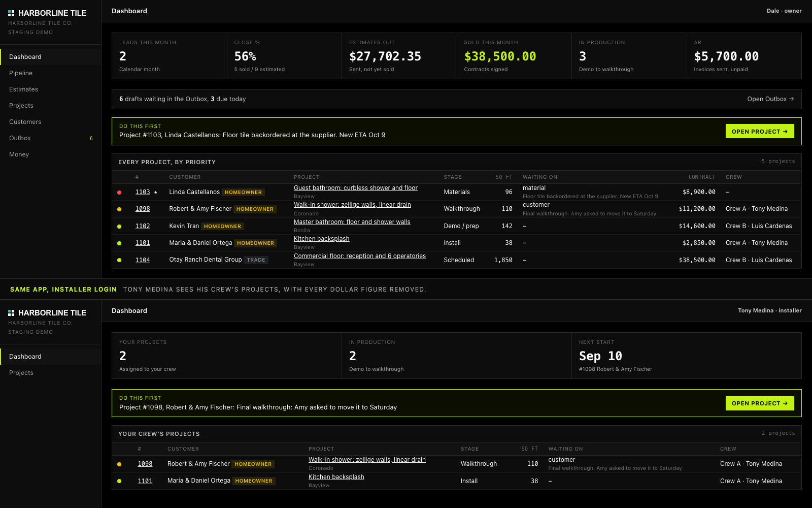Image resolution: width=812 pixels, height=508 pixels.
Task: Click the AR $5,700.00 card
Action: point(744,56)
